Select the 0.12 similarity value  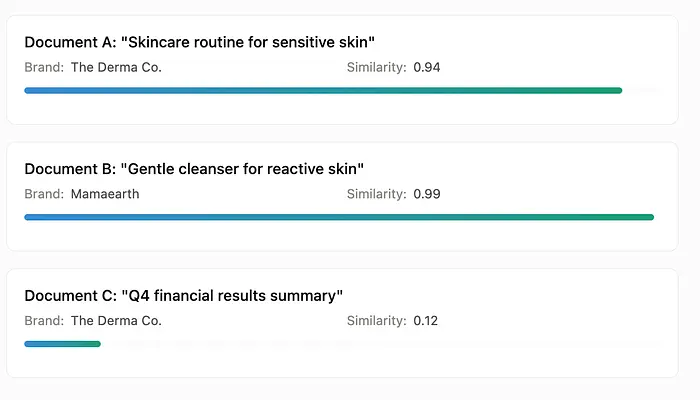click(x=425, y=321)
